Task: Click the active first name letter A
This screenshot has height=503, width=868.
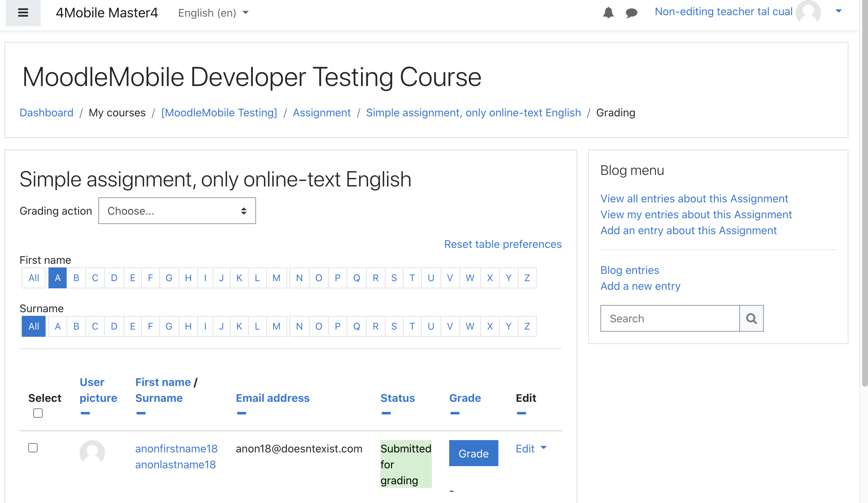Action: [58, 278]
